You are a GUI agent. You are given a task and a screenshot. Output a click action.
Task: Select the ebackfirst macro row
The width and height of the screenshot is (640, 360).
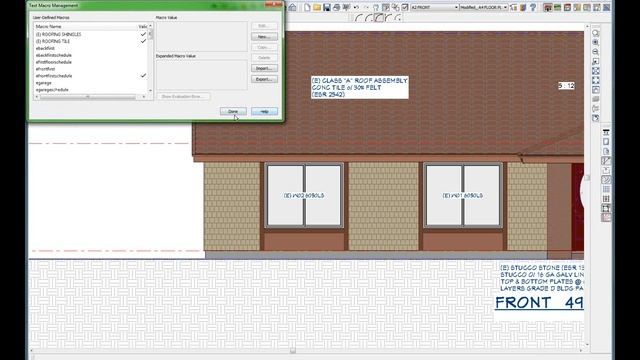click(91, 48)
